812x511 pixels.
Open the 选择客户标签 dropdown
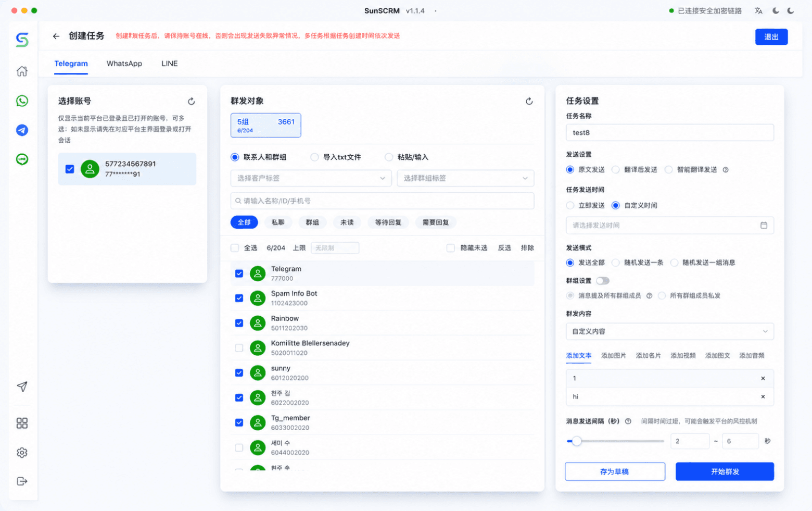point(311,178)
